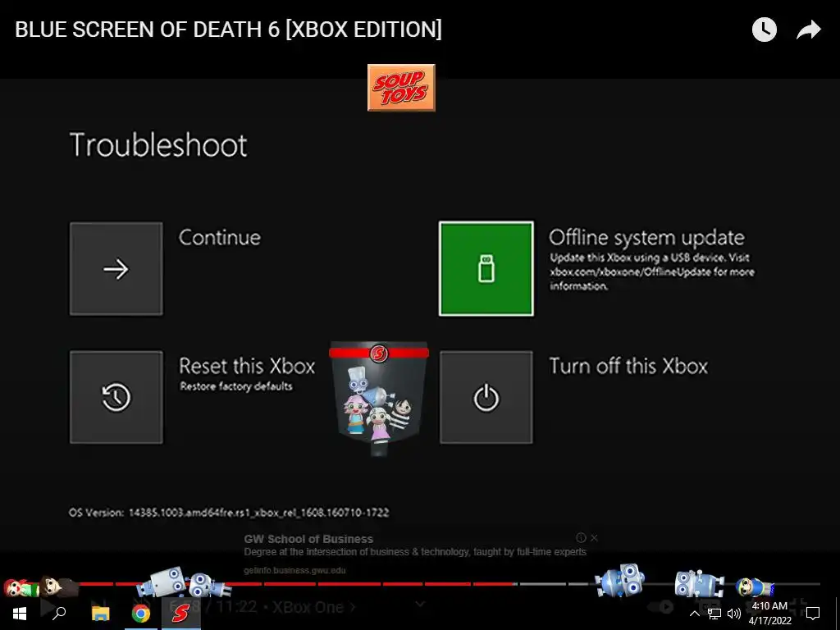
Task: Open Google Chrome from the taskbar
Action: tap(141, 614)
